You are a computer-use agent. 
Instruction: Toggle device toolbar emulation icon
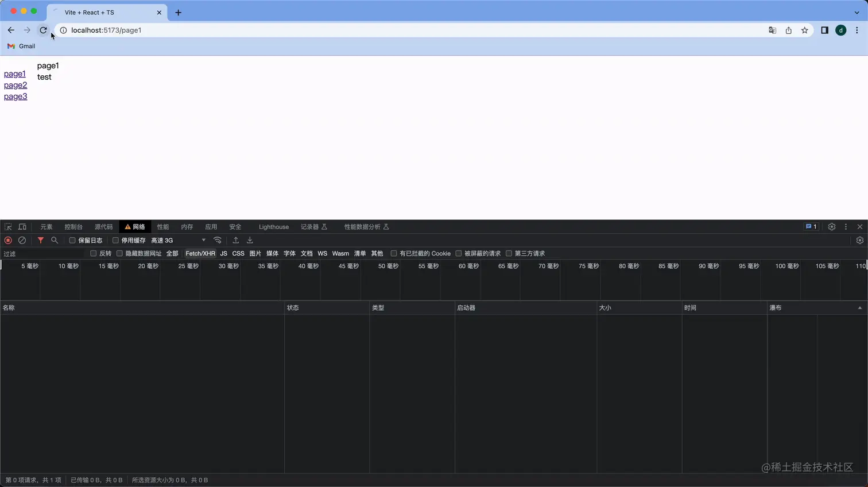point(22,227)
